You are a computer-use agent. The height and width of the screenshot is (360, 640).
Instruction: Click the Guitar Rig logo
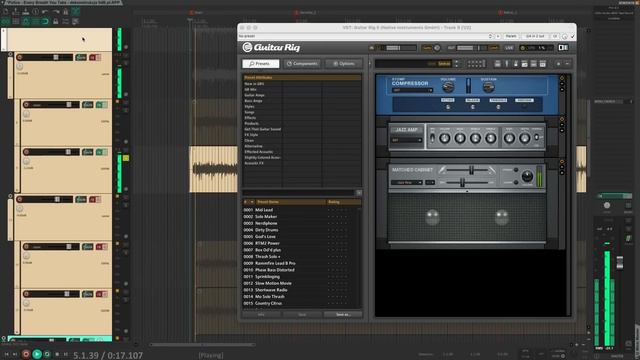coord(271,47)
